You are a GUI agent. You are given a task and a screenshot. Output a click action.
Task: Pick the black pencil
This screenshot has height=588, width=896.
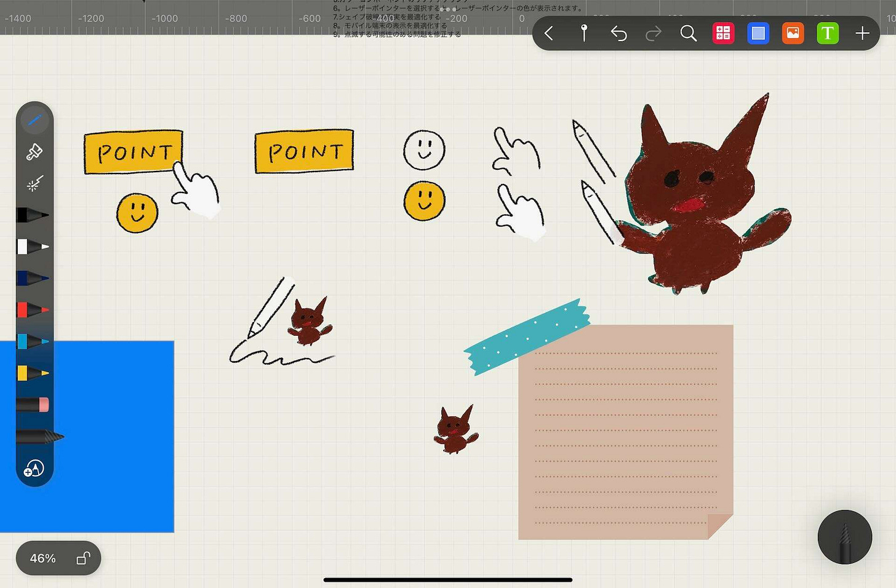(x=33, y=215)
